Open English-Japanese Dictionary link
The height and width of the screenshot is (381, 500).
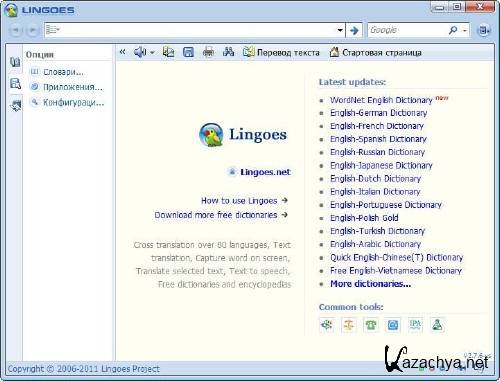tap(381, 165)
